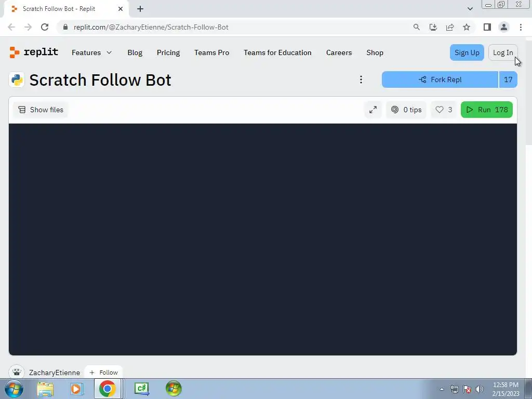Open ZacharyEtienne's profile name link
This screenshot has height=399, width=532.
coord(55,373)
